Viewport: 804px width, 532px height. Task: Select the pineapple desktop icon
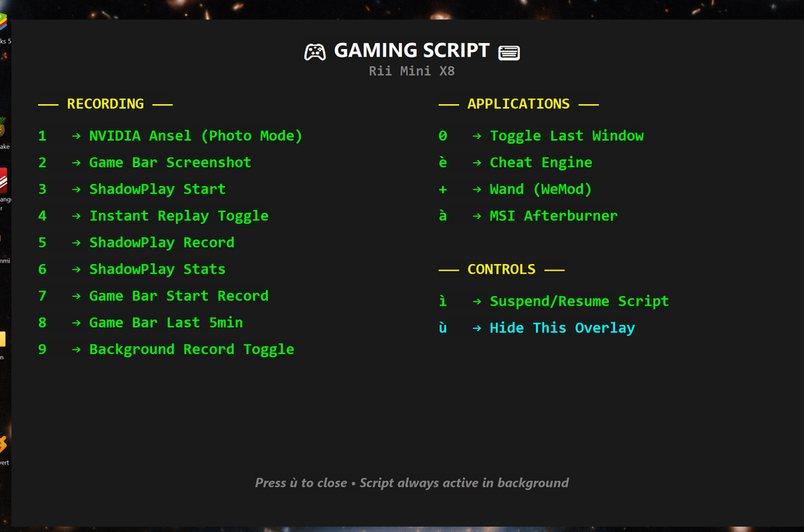pos(4,126)
